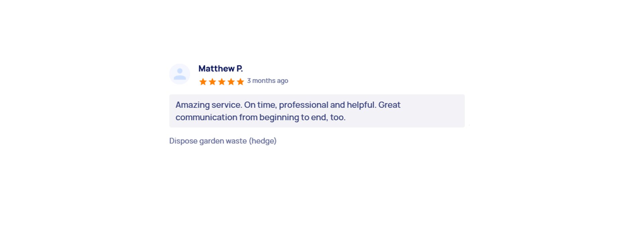
Task: Click 'Great' at end of first review line
Action: tap(389, 105)
